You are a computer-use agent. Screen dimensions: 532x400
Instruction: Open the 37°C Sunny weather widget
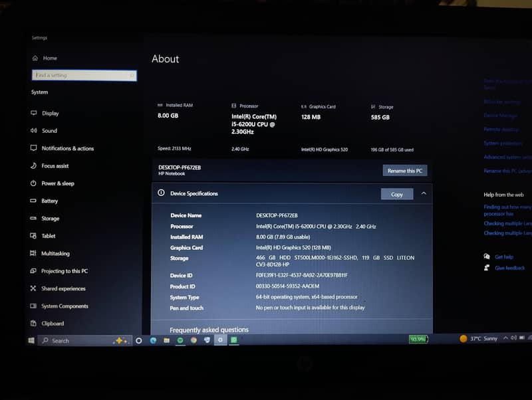pyautogui.click(x=479, y=338)
